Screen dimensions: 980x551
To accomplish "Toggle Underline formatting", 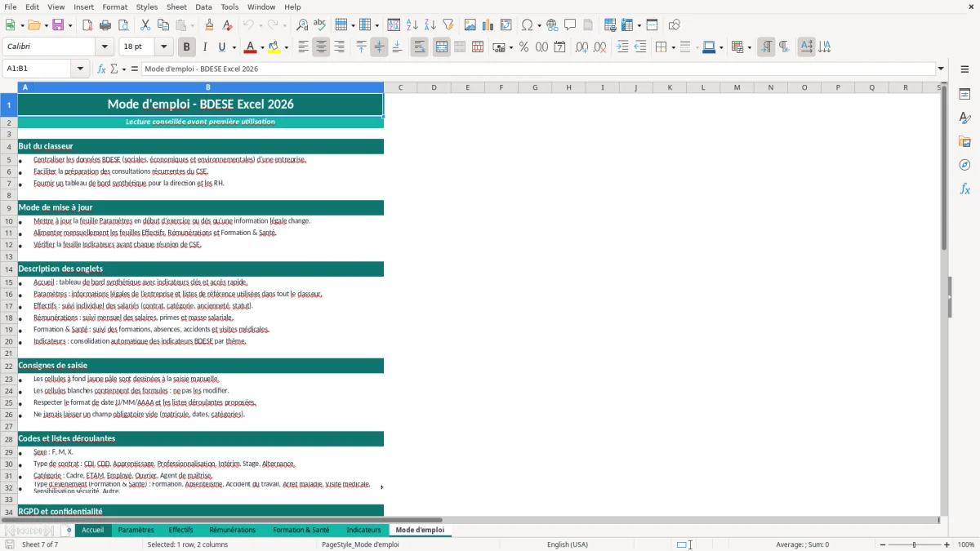I will (x=221, y=47).
